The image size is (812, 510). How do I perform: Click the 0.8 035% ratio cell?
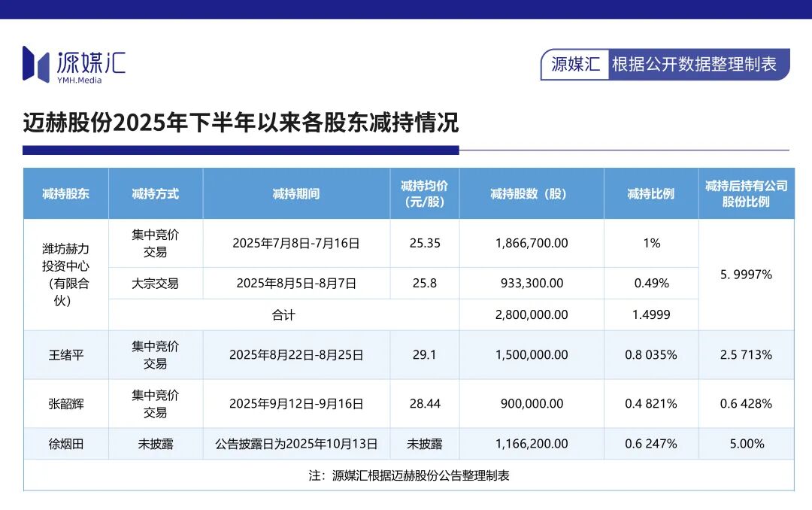[651, 355]
